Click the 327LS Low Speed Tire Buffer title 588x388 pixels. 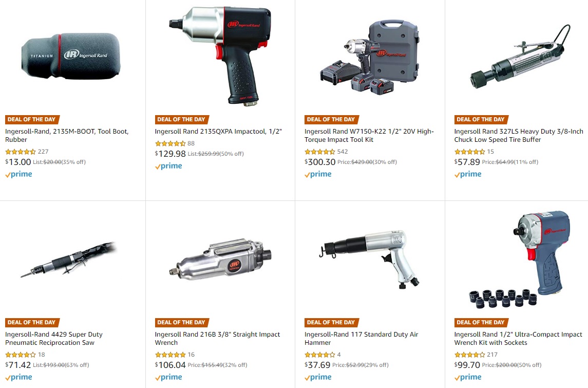click(x=519, y=136)
